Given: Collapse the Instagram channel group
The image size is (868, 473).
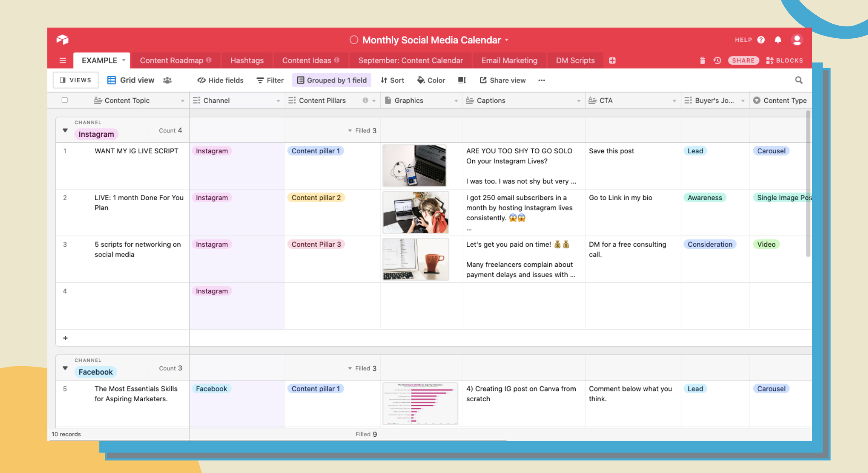Looking at the screenshot, I should click(65, 130).
